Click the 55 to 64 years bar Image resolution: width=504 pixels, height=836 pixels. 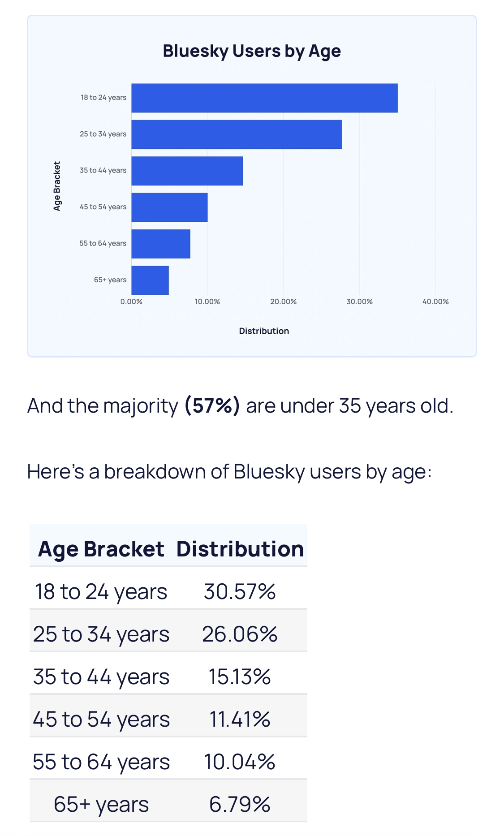pyautogui.click(x=161, y=244)
